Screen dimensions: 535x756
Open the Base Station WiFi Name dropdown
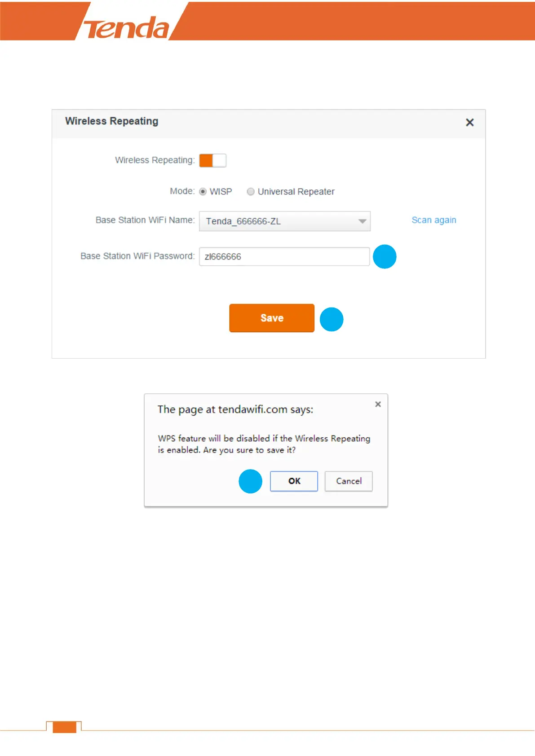[x=285, y=221]
